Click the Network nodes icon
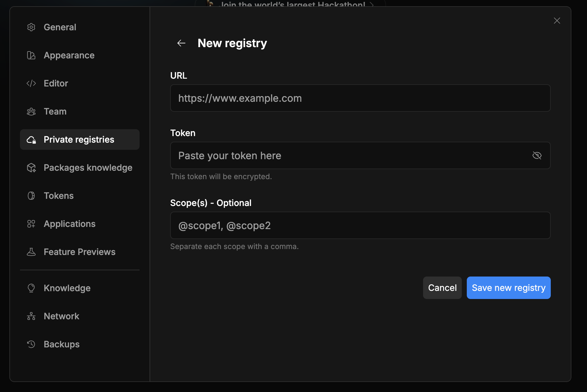The image size is (587, 392). (32, 316)
